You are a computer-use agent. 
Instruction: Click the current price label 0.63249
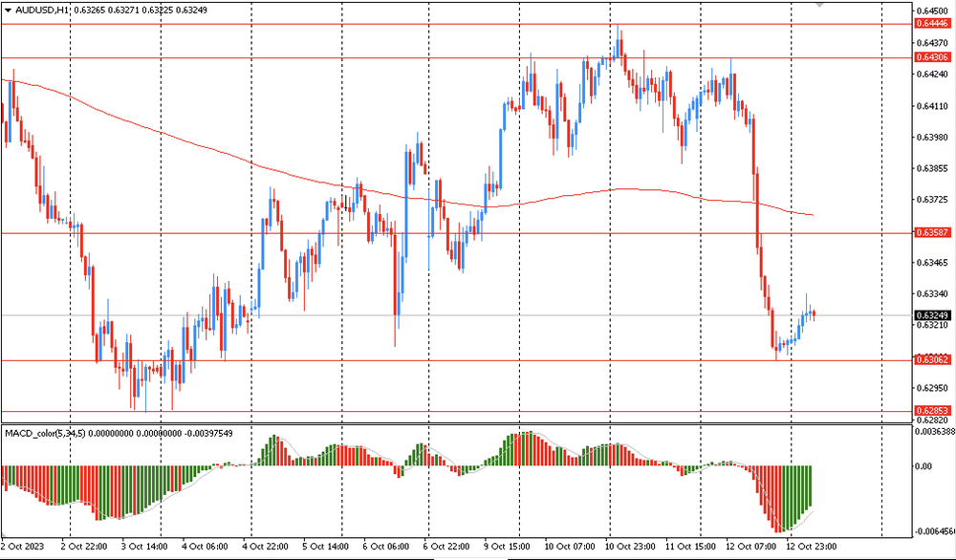click(x=931, y=314)
